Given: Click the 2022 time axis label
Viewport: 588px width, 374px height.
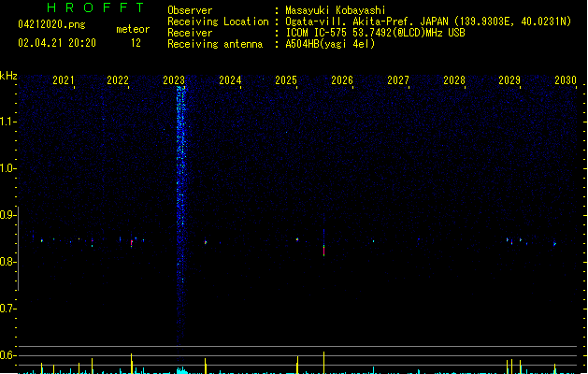Looking at the screenshot, I should [x=118, y=80].
